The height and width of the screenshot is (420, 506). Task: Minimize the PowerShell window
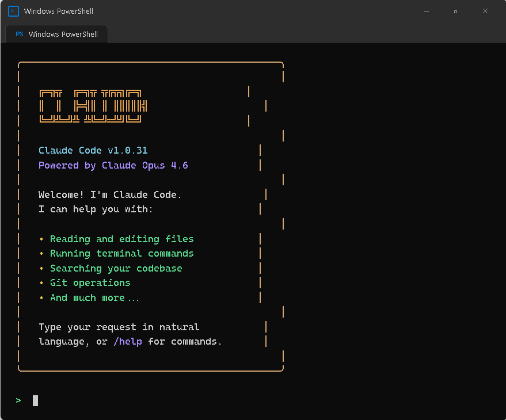(x=427, y=11)
